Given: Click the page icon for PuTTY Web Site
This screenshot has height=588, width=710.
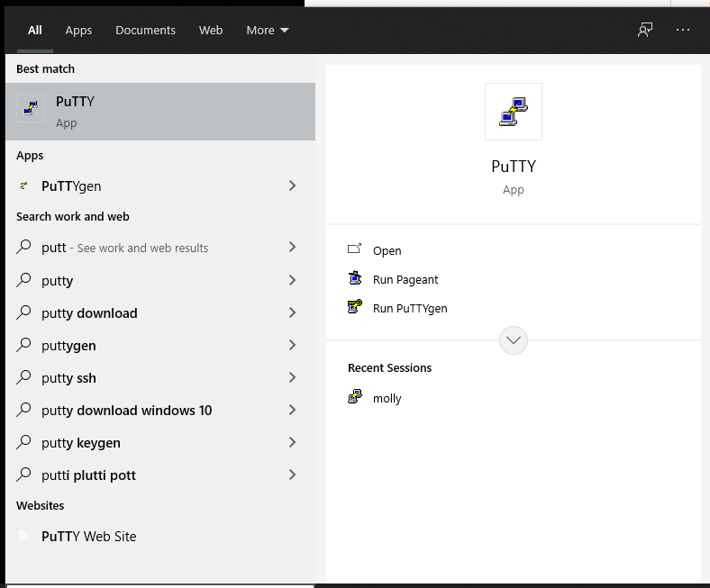Looking at the screenshot, I should pyautogui.click(x=23, y=536).
